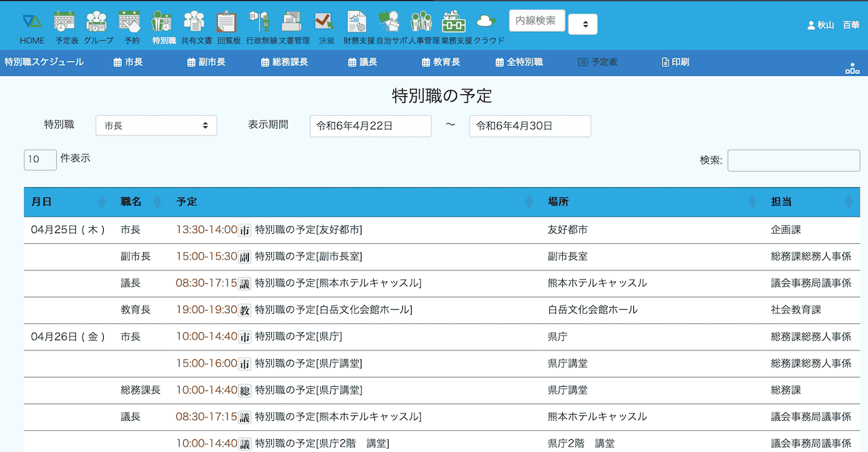The width and height of the screenshot is (868, 452).
Task: Click the start date field 令和6年4月22日
Action: [370, 126]
